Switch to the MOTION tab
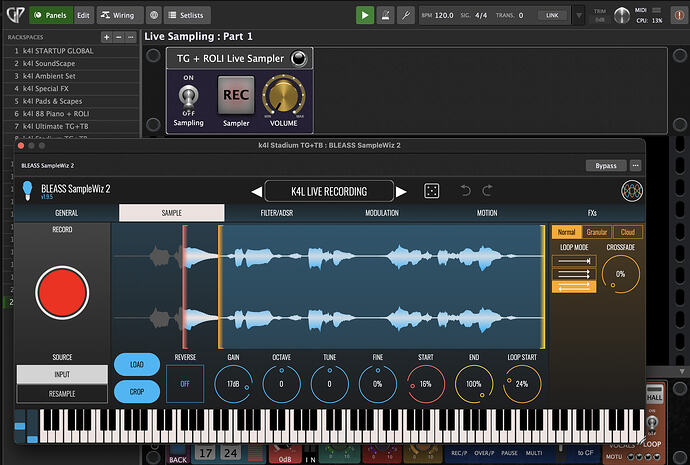 tap(487, 213)
